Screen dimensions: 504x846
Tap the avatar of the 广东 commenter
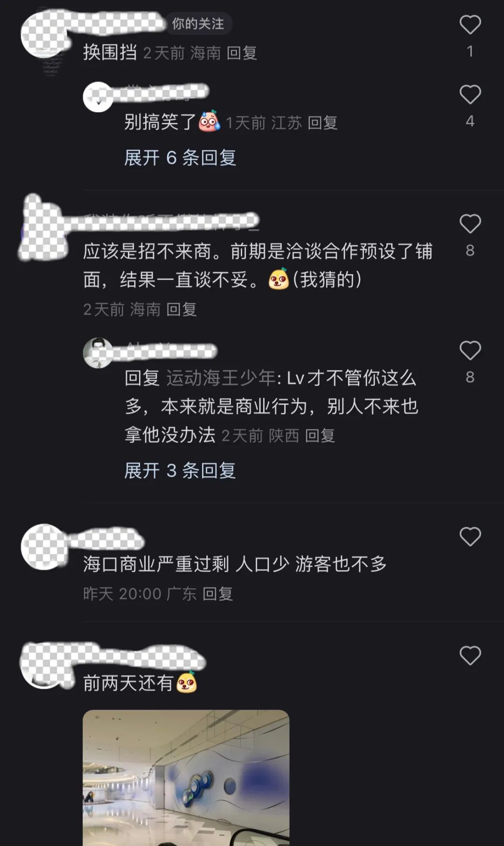coord(44,547)
